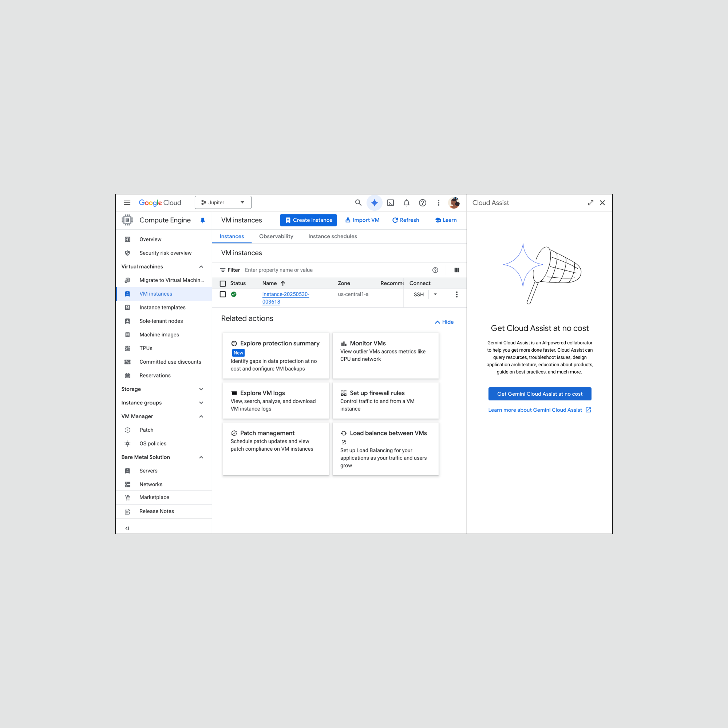Unpin Compute Engine using the pin icon
Screen dimensions: 728x728
click(203, 220)
